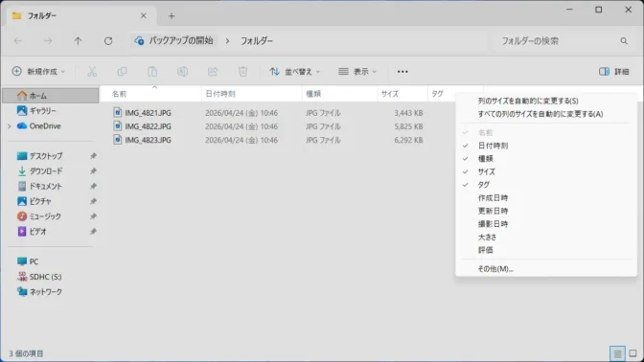The image size is (644, 362).
Task: Open ホーム in the navigation pane
Action: tap(51, 96)
